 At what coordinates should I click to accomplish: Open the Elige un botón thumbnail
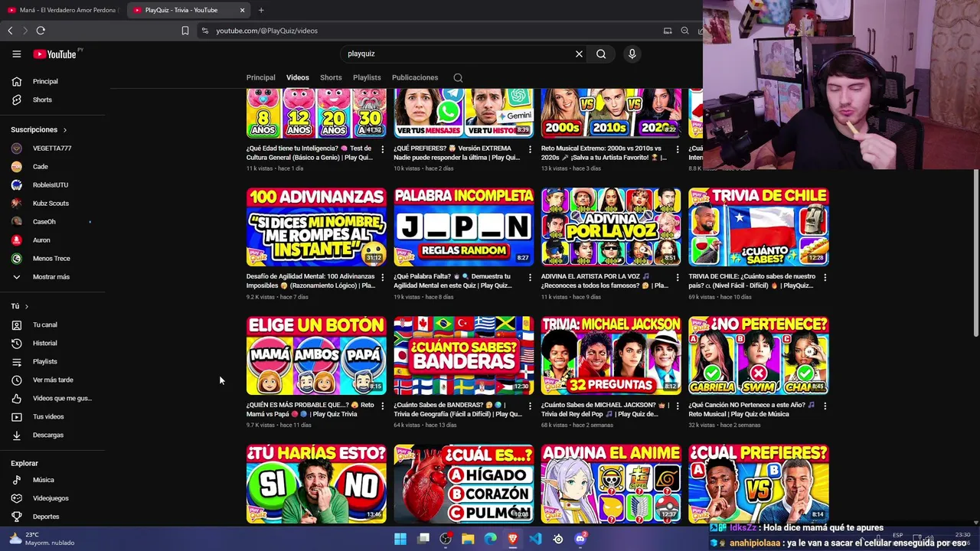click(316, 355)
